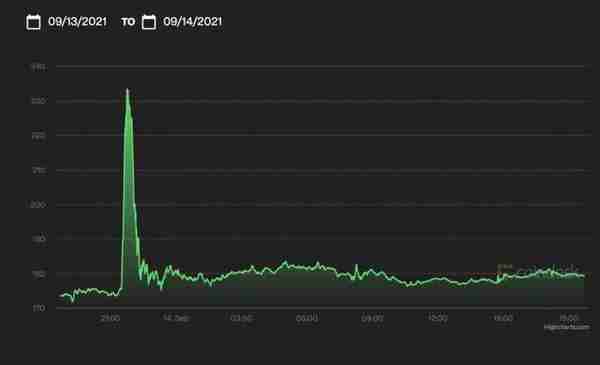Select the 09:00 x-axis tick label
The height and width of the screenshot is (365, 600).
tap(372, 318)
